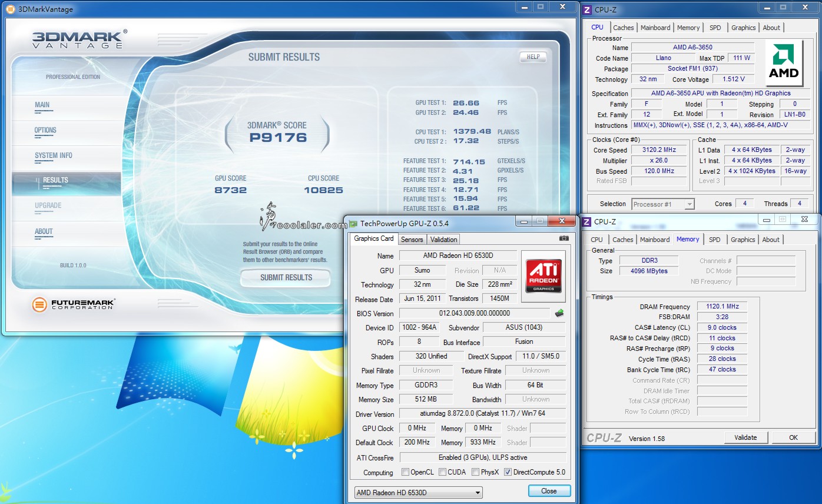Image resolution: width=822 pixels, height=504 pixels.
Task: Click the 3DMarkVantage title bar icon
Action: [x=10, y=9]
